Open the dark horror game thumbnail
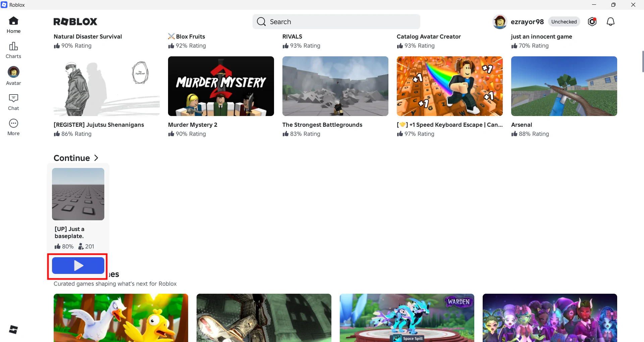 pos(264,318)
